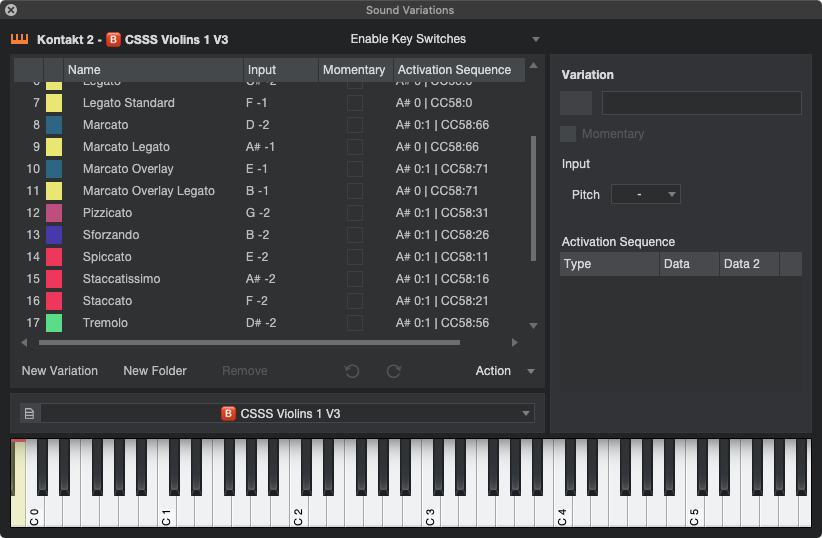Image resolution: width=822 pixels, height=538 pixels.
Task: Toggle Momentary checkbox for Spiccato
Action: click(x=355, y=257)
